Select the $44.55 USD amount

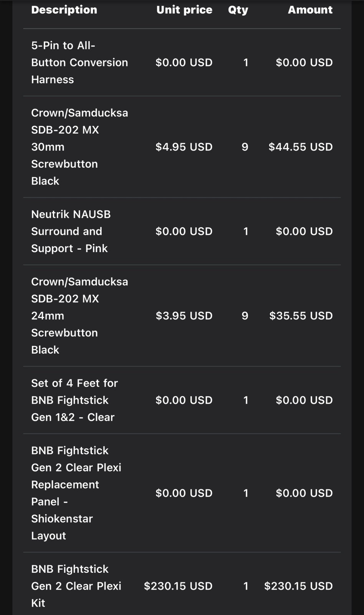[x=301, y=147]
